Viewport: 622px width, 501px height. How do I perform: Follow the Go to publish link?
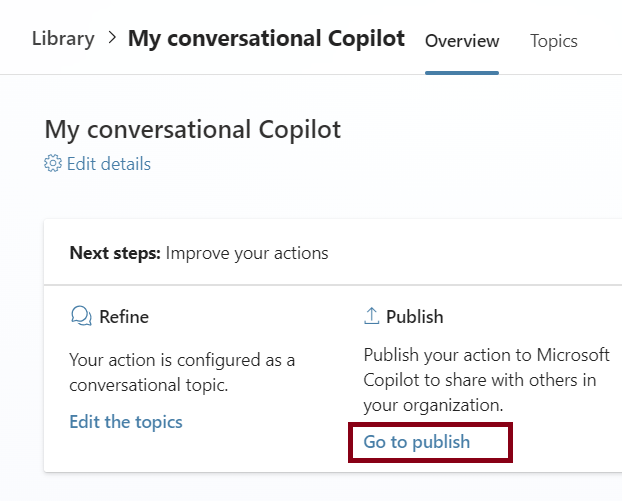416,441
